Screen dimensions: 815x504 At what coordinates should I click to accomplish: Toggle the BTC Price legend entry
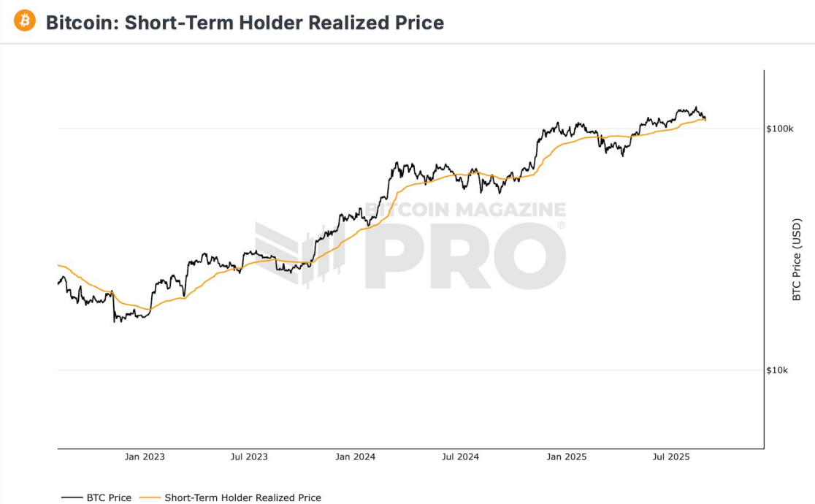96,497
